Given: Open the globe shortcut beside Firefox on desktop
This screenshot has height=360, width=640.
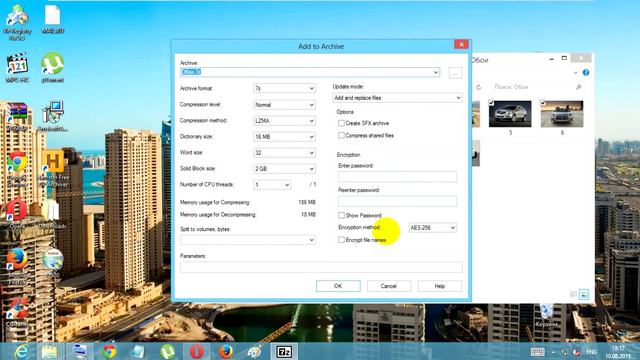Looking at the screenshot, I should tap(53, 263).
